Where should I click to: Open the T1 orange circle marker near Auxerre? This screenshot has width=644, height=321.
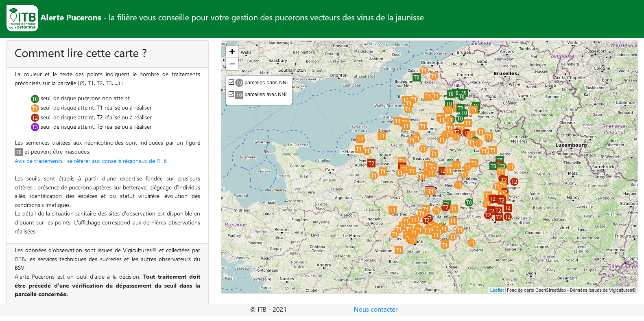coord(472,243)
